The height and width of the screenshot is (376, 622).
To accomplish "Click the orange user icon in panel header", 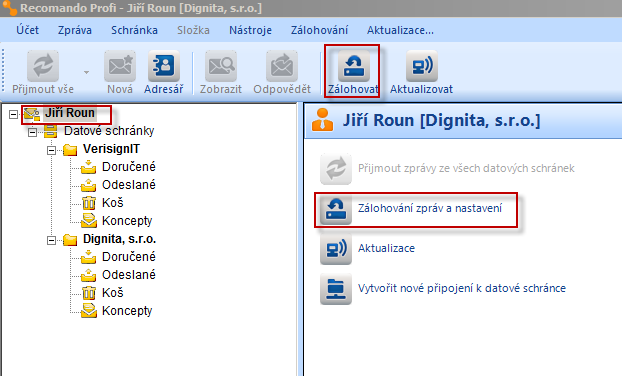I will (x=323, y=120).
